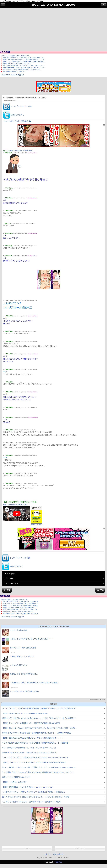
Task: Expand the コメント(62) row in the black bar
Action: point(54,579)
